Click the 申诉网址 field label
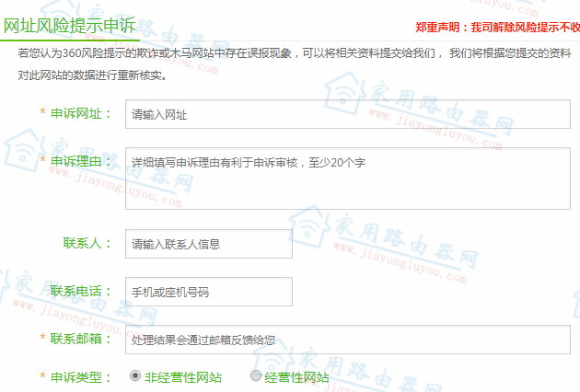Screen dimensions: 580x392 pyautogui.click(x=81, y=114)
